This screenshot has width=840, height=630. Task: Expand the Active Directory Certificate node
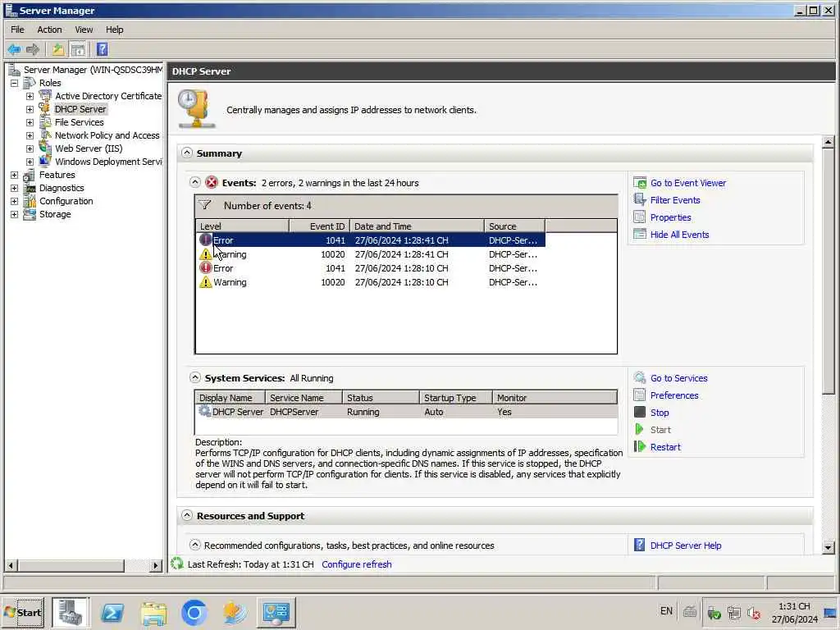[30, 96]
